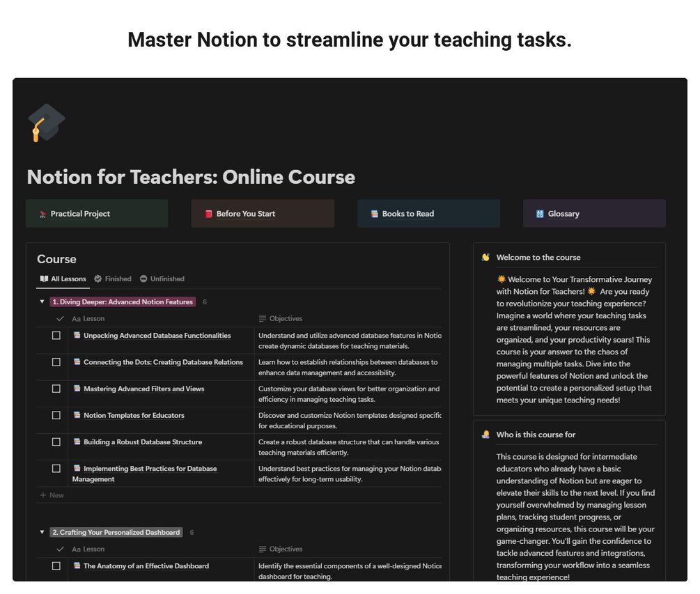Open the Books to Read page
Image resolution: width=700 pixels, height=594 pixels.
tap(428, 214)
